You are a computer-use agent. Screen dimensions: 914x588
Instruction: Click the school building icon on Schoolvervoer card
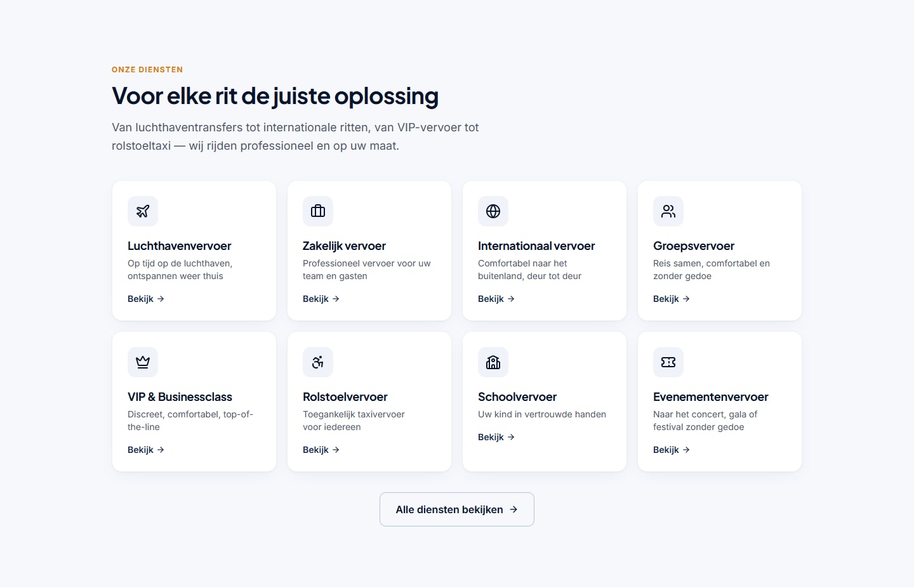coord(493,362)
